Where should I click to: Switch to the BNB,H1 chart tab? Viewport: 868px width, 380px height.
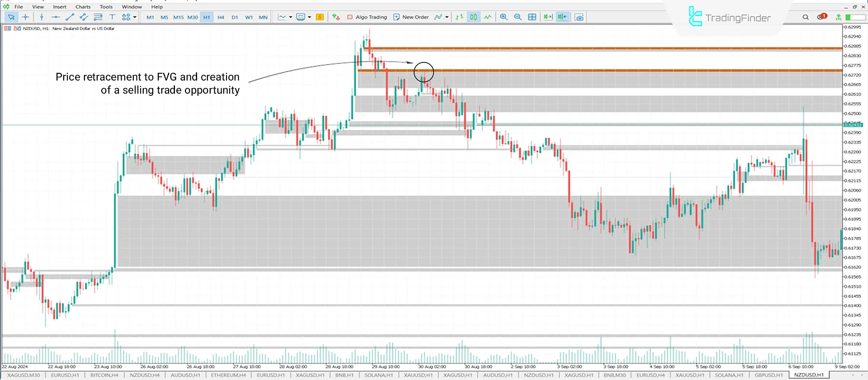click(x=344, y=375)
